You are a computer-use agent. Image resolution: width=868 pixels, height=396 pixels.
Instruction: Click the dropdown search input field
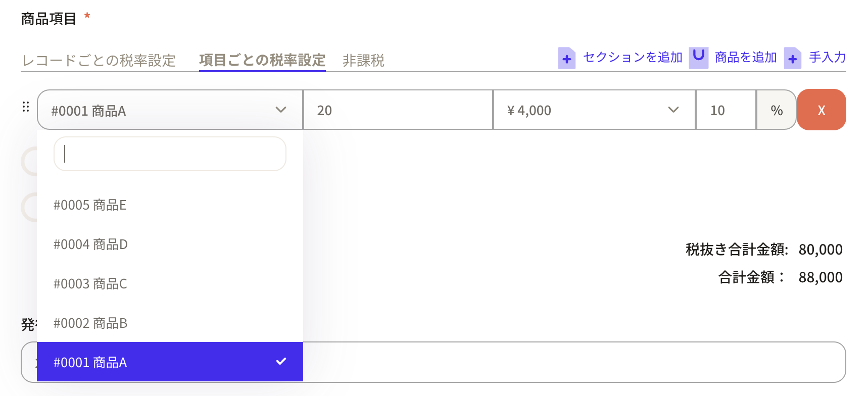coord(170,154)
